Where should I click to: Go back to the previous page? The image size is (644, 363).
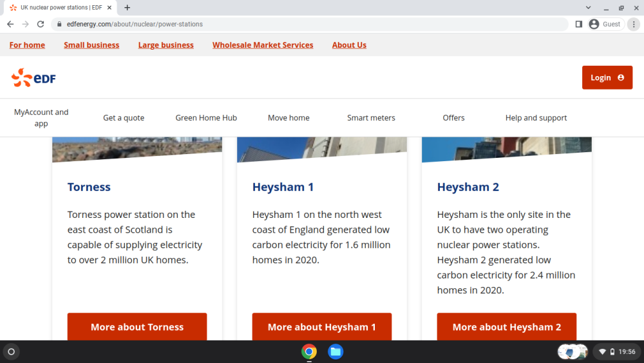(x=10, y=25)
